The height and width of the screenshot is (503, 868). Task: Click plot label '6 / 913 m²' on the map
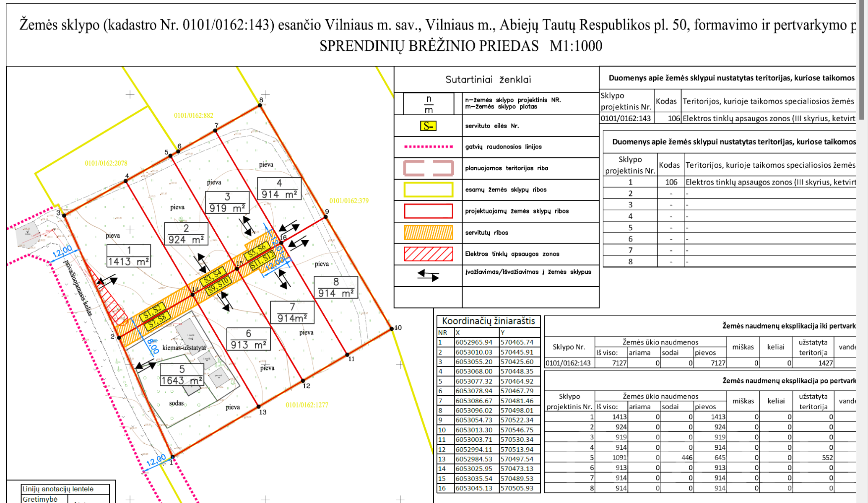248,339
